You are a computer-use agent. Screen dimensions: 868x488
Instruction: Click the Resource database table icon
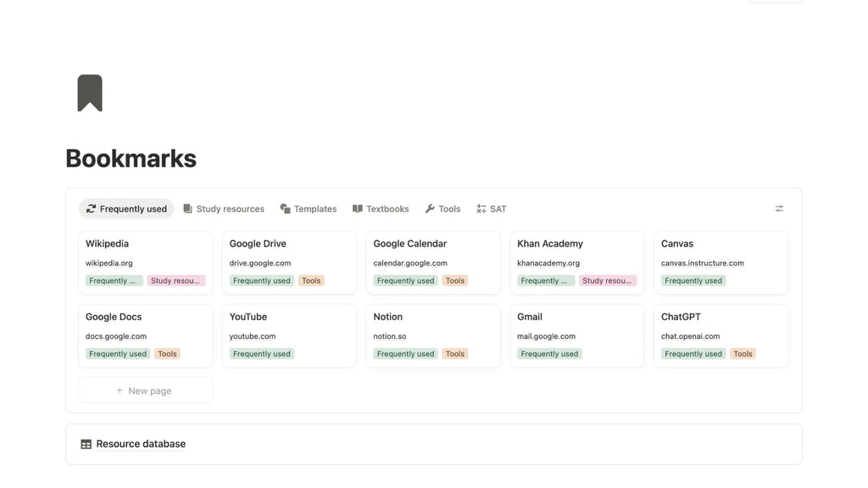(x=86, y=444)
